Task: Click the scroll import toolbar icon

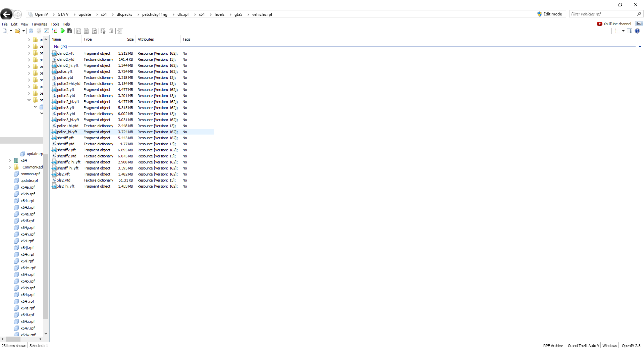Action: (x=120, y=31)
